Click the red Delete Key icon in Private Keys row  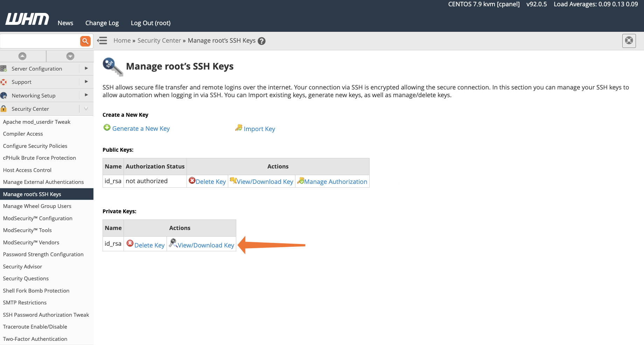pyautogui.click(x=130, y=244)
